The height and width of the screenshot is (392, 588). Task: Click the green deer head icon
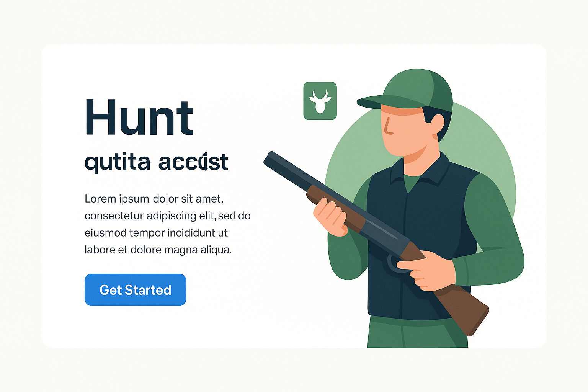[x=320, y=101]
